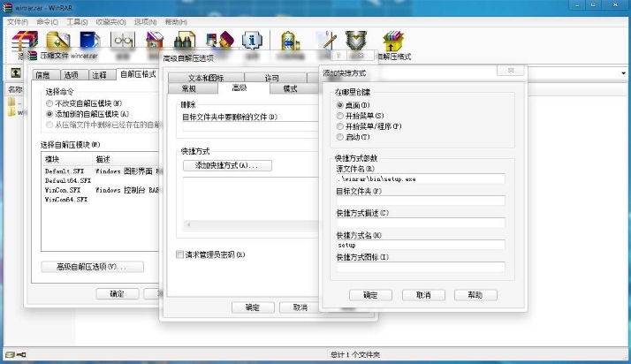This screenshot has width=631, height=364.
Task: Open the 帮助(H) menu
Action: coord(176,22)
